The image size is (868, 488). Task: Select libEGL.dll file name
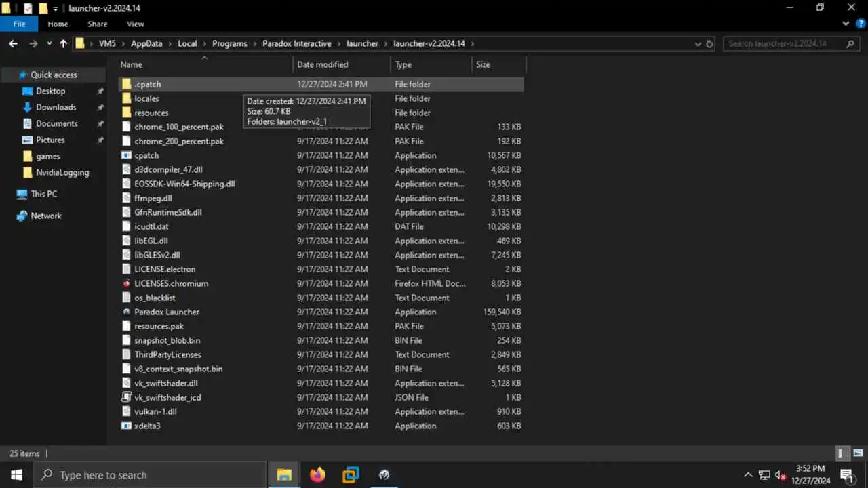[151, 241]
